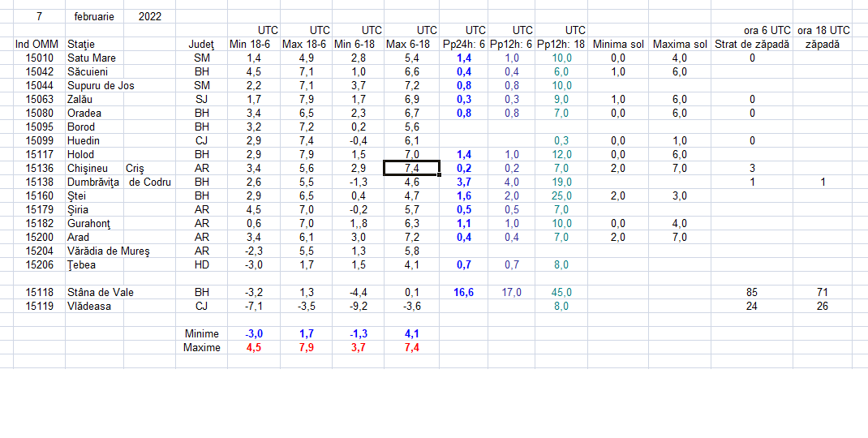Select the station cell 'Săcuieni'
868x438 pixels.
95,72
